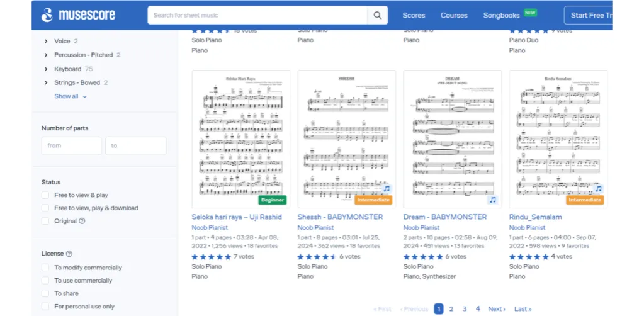Open Shessh - BABYMONSTER title link
Screen dimensions: 644x316
pyautogui.click(x=340, y=217)
